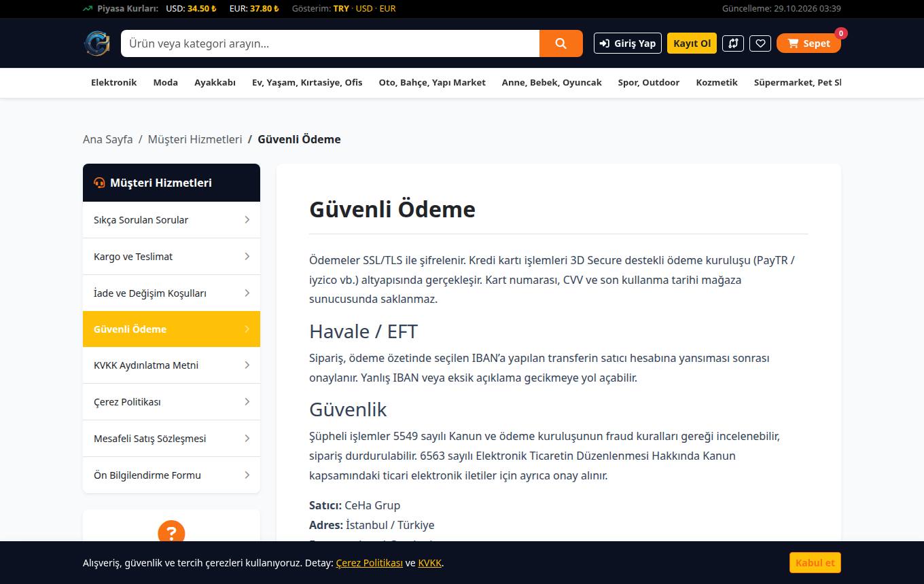Image resolution: width=924 pixels, height=584 pixels.
Task: Click the Adres: İstanbul / Türkiye line
Action: (x=372, y=525)
